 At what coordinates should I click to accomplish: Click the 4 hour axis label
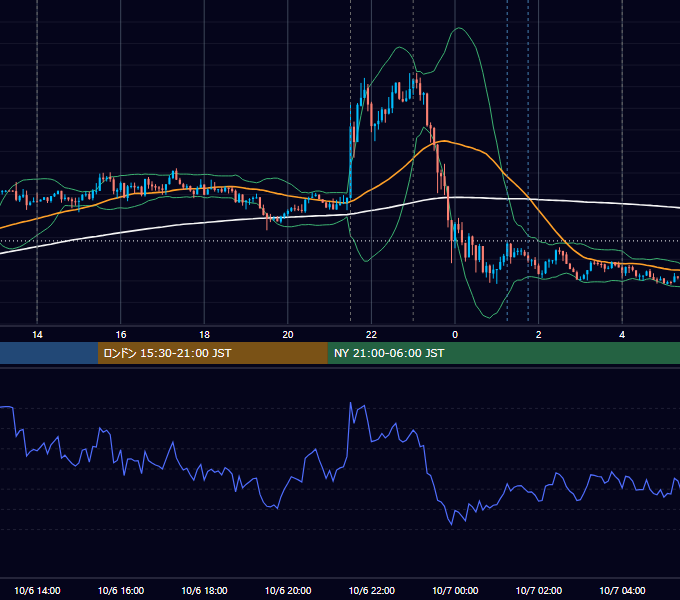pyautogui.click(x=622, y=335)
